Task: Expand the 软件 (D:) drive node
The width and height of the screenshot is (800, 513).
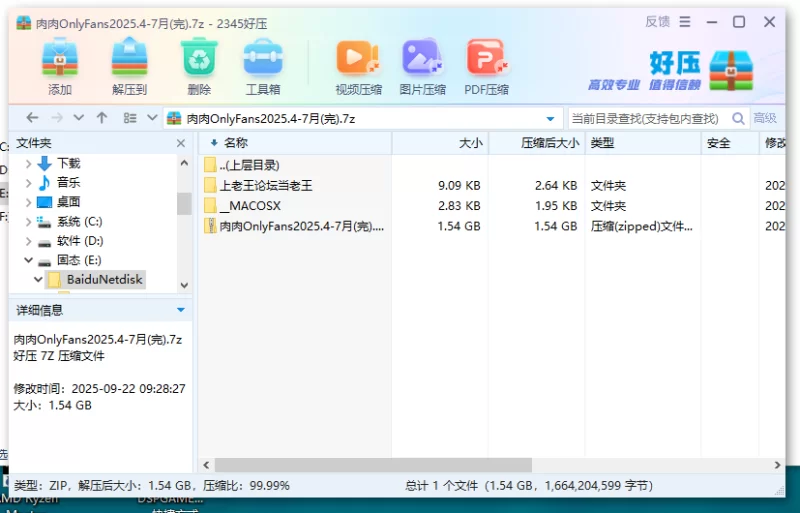Action: pyautogui.click(x=29, y=241)
